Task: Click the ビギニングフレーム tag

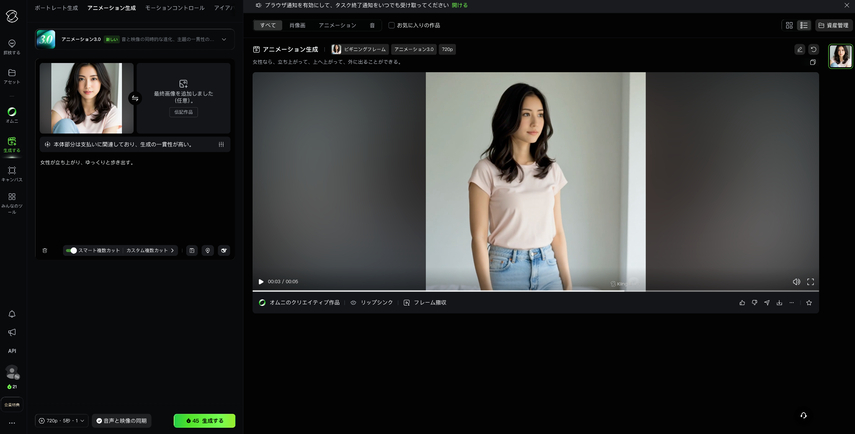Action: coord(360,49)
